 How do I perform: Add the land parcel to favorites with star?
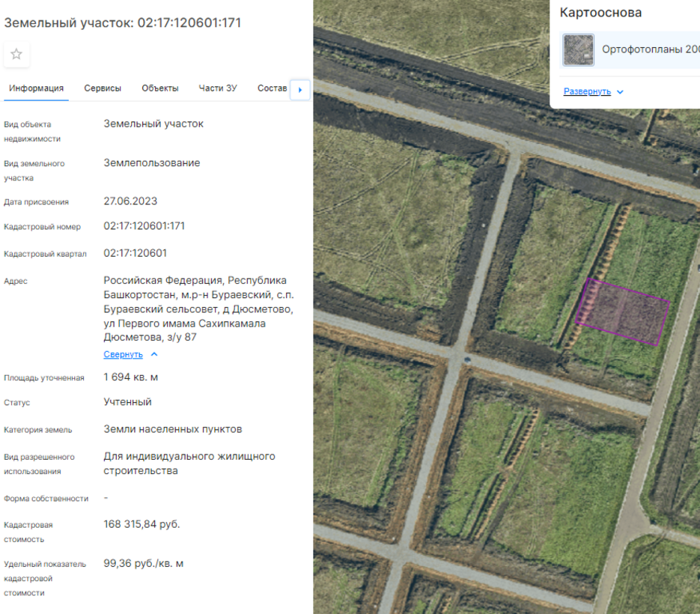16,54
